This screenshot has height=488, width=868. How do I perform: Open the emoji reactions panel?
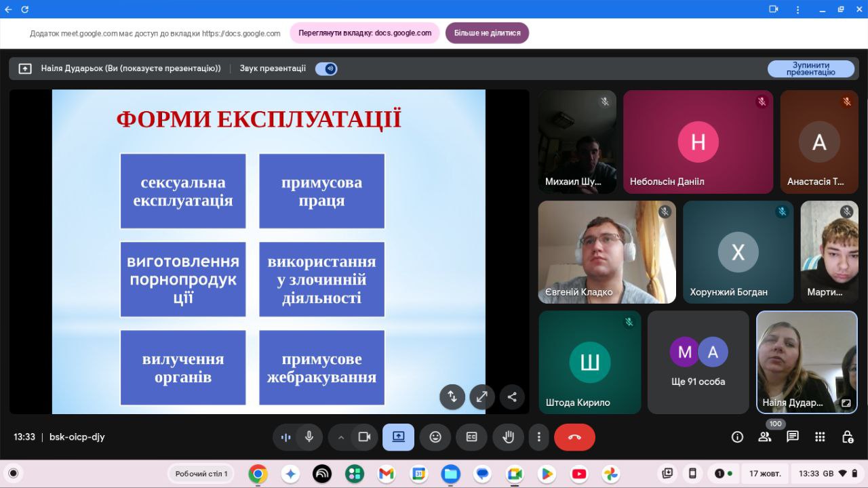[435, 437]
